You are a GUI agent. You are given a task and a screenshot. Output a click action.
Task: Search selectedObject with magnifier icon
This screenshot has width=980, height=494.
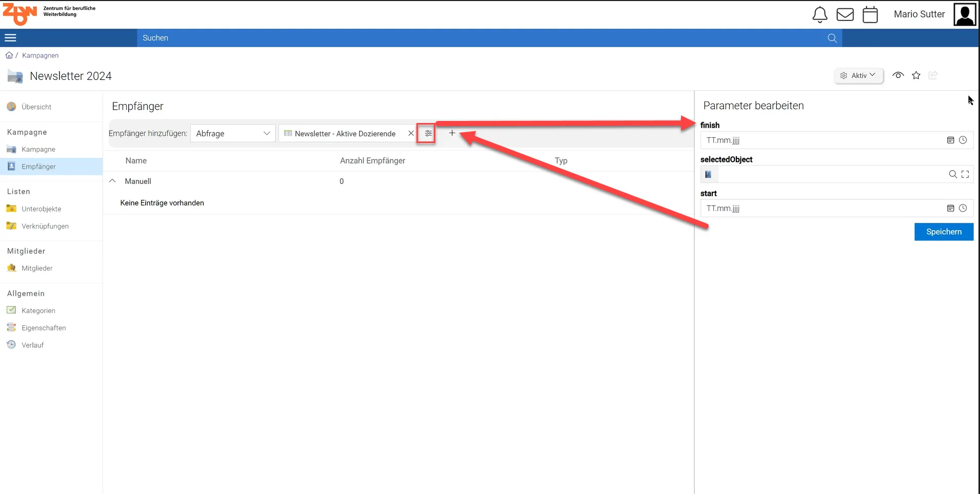click(x=953, y=174)
